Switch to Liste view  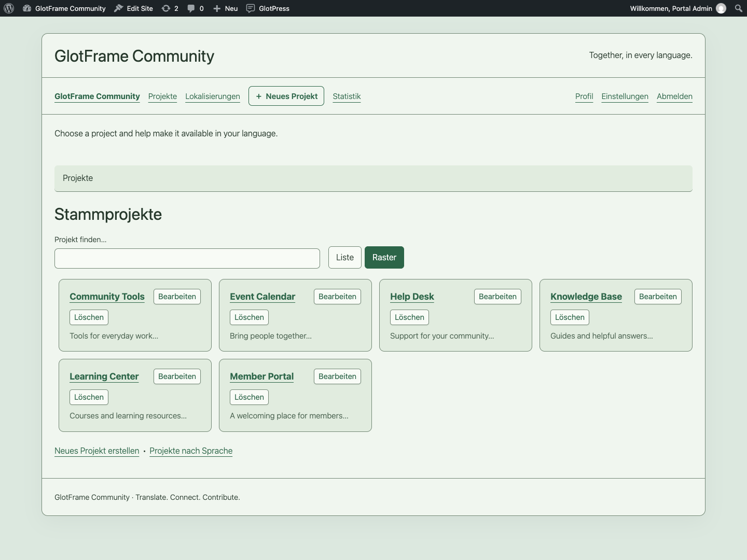(345, 257)
